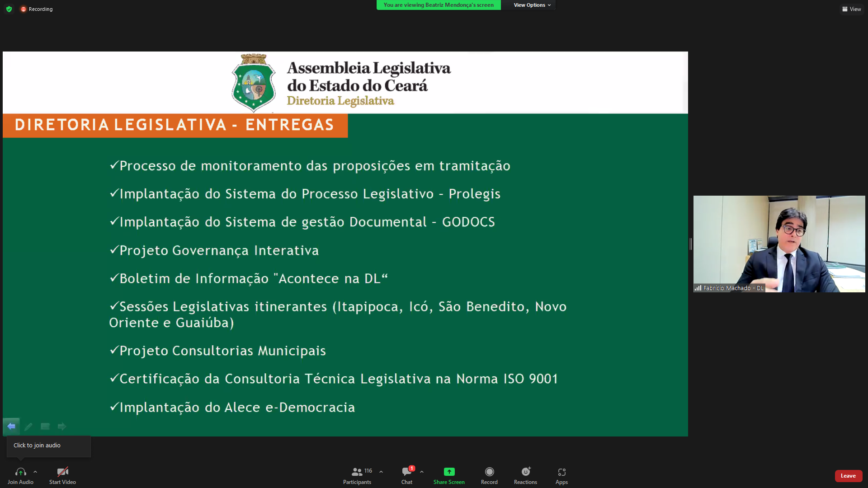Click the green encryption shield icon

[x=9, y=9]
